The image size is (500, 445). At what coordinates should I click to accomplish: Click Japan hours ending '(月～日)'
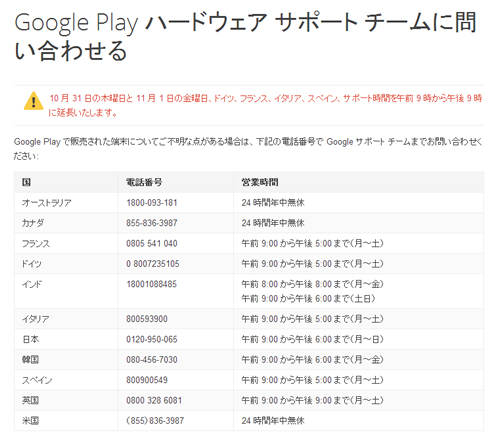tap(312, 339)
